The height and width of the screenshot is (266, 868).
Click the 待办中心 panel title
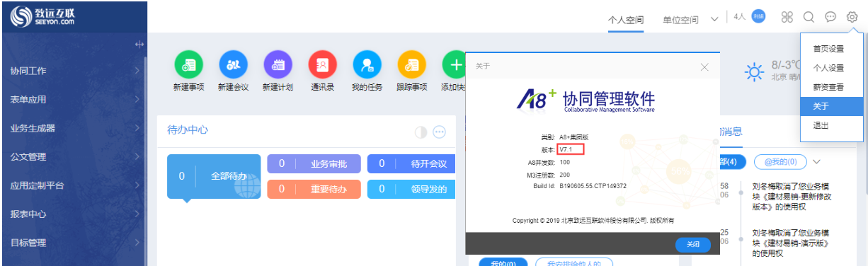pos(188,130)
